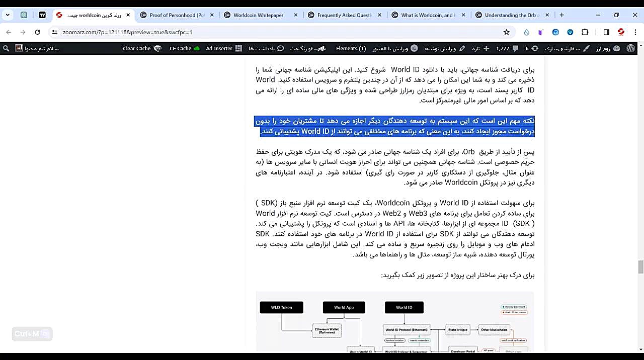
Task: Open the سئو رنک‌مث Rank Math menu
Action: point(308,49)
